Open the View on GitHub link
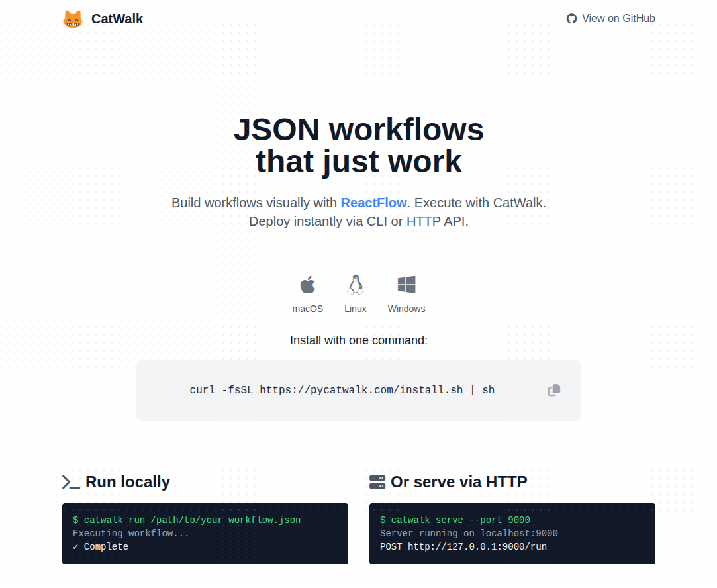 (611, 19)
